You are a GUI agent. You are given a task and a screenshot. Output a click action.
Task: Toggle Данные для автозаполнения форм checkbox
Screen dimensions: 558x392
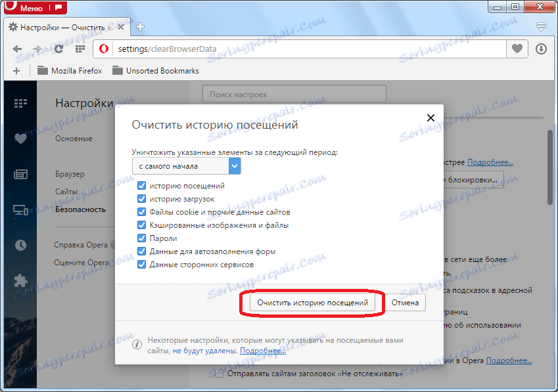[141, 251]
